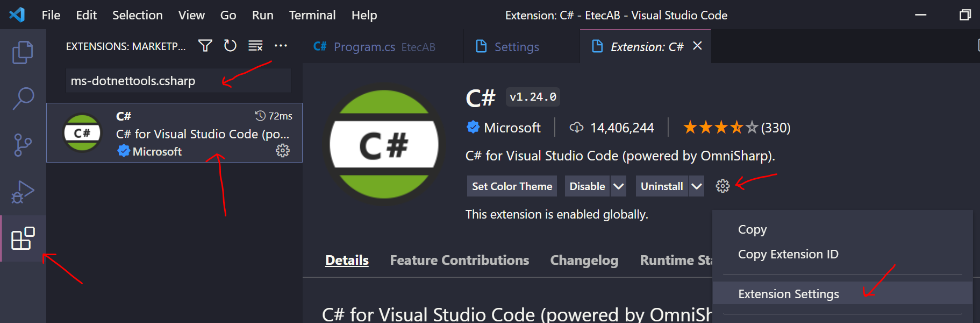Click the large C# extension logo

click(384, 145)
